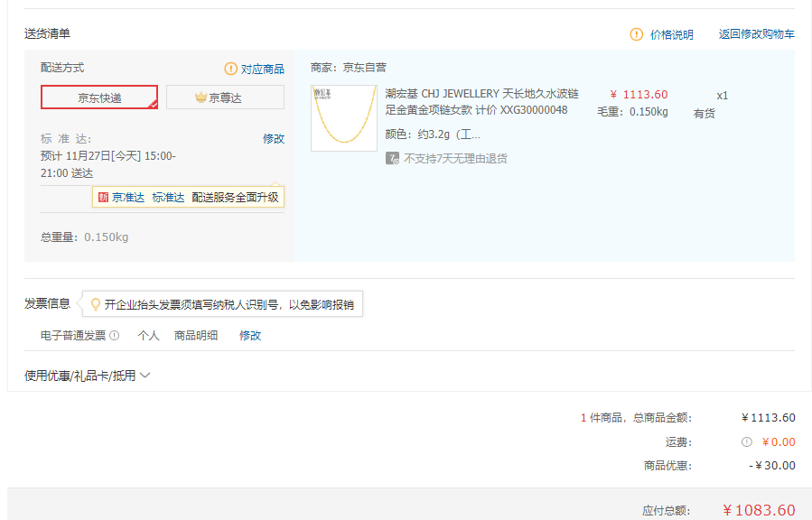The width and height of the screenshot is (812, 520).
Task: Click the item price ¥1113.60
Action: [x=639, y=95]
